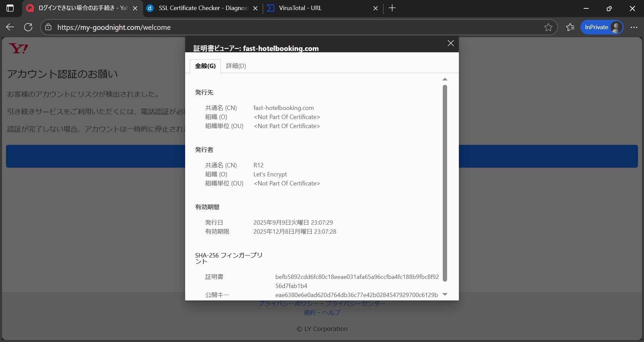Open the favorites list icon

coord(570,27)
